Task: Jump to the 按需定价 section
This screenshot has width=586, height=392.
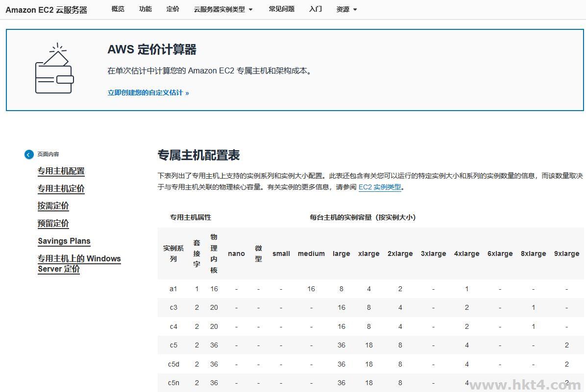Action: click(x=53, y=206)
